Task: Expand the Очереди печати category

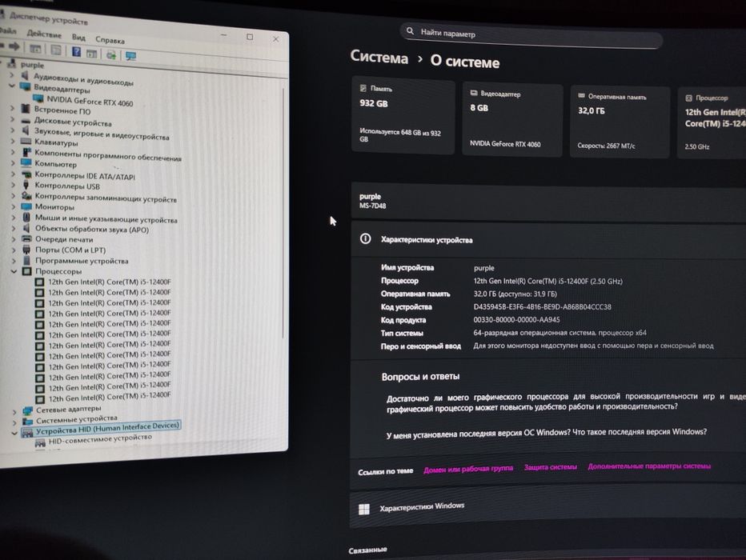Action: click(x=14, y=238)
